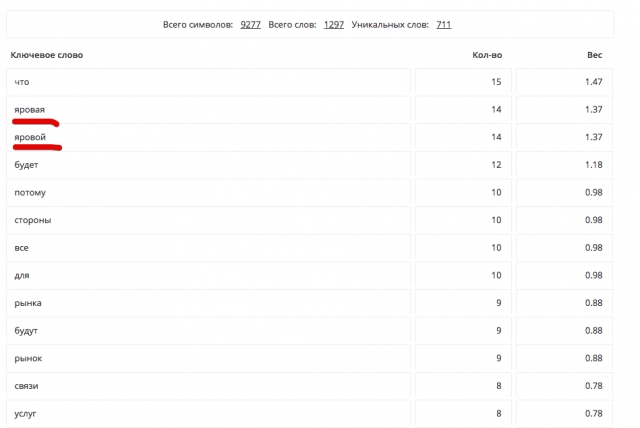
Task: Click the keyword cell 'будет'
Action: 208,165
